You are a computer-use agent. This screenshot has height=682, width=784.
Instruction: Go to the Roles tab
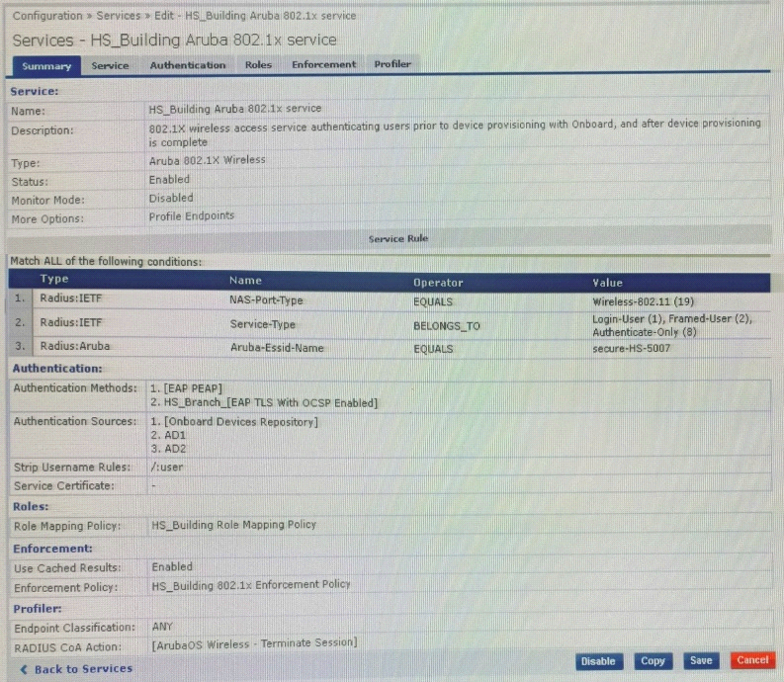(x=258, y=65)
